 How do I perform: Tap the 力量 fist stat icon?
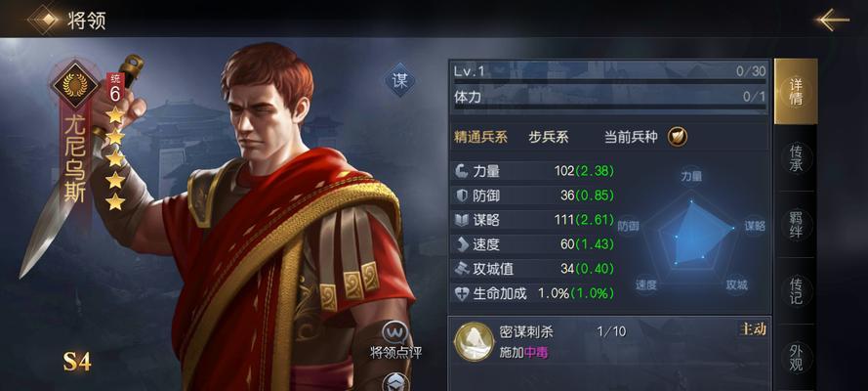click(462, 171)
